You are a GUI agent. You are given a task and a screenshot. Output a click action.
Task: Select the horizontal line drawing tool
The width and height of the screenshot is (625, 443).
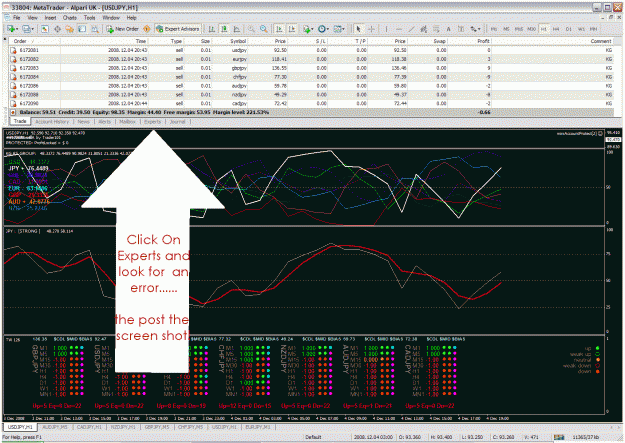399,29
